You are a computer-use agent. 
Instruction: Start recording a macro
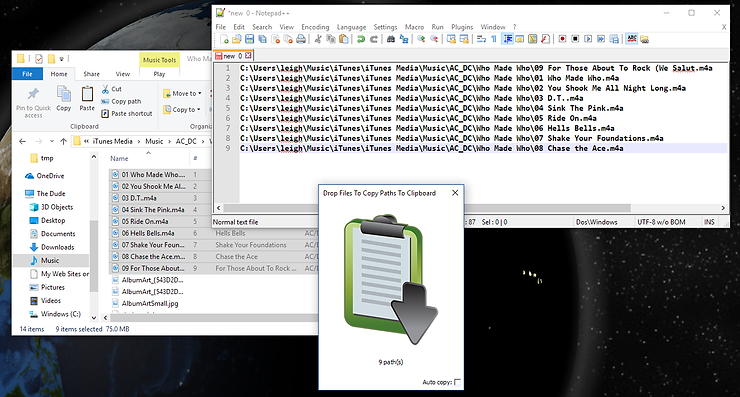coord(562,39)
